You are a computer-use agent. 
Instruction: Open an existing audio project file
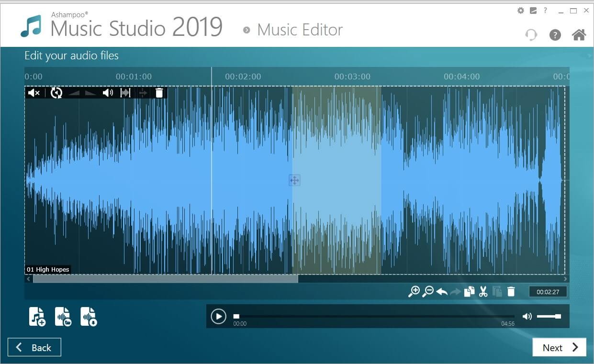coord(64,316)
